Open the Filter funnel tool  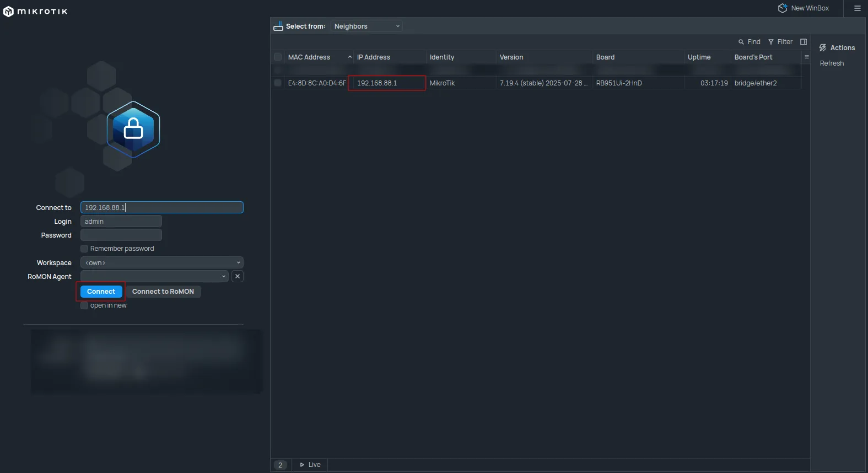pos(771,42)
